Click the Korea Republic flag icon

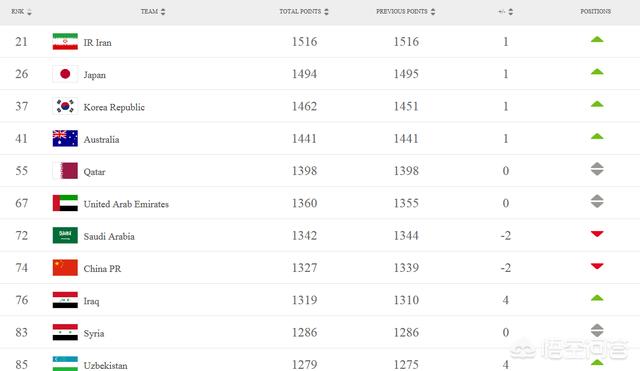[65, 106]
